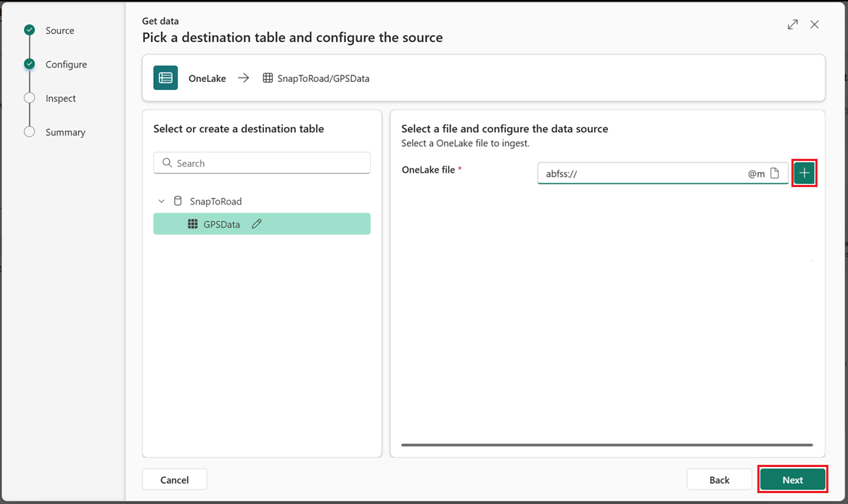Click the horizontal scrollbar in configure panel
This screenshot has height=504, width=848.
[606, 445]
